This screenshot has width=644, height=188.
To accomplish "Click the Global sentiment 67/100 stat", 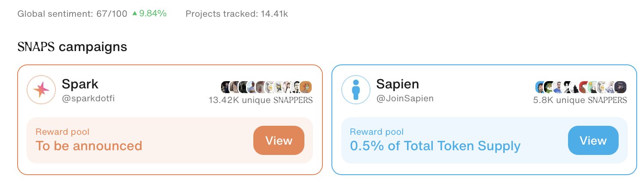I will pyautogui.click(x=72, y=14).
